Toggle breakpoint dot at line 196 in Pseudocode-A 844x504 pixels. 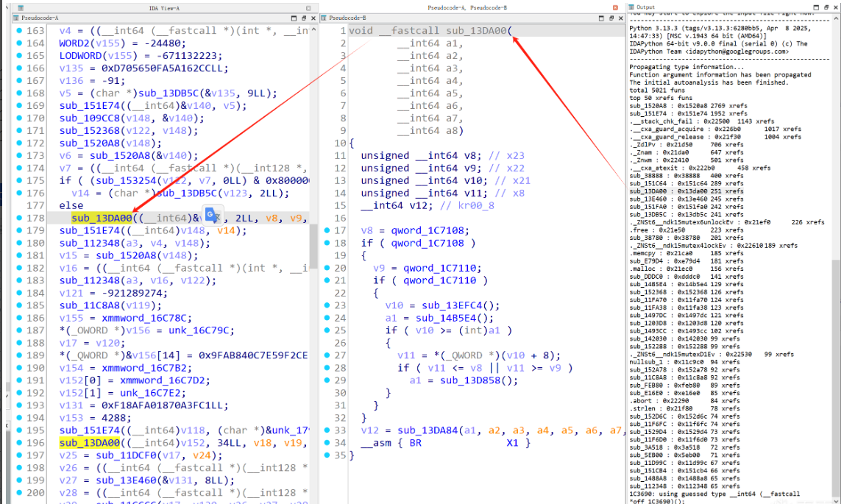19,443
